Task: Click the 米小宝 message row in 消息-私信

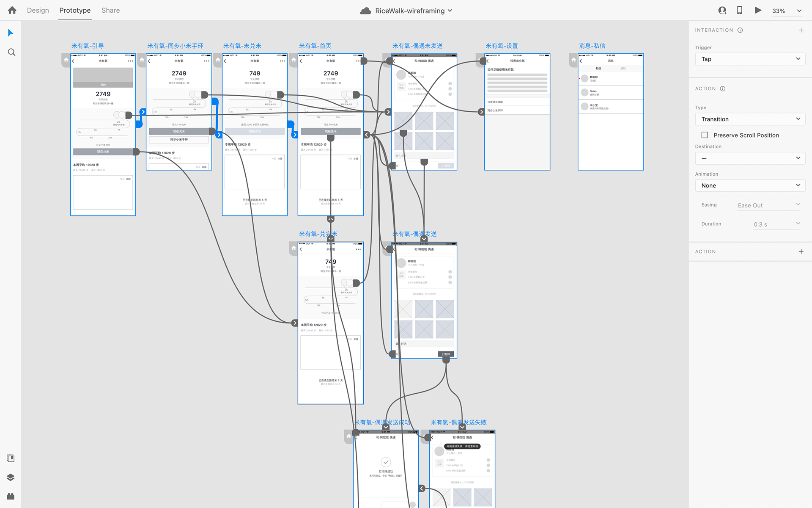Action: point(611,107)
